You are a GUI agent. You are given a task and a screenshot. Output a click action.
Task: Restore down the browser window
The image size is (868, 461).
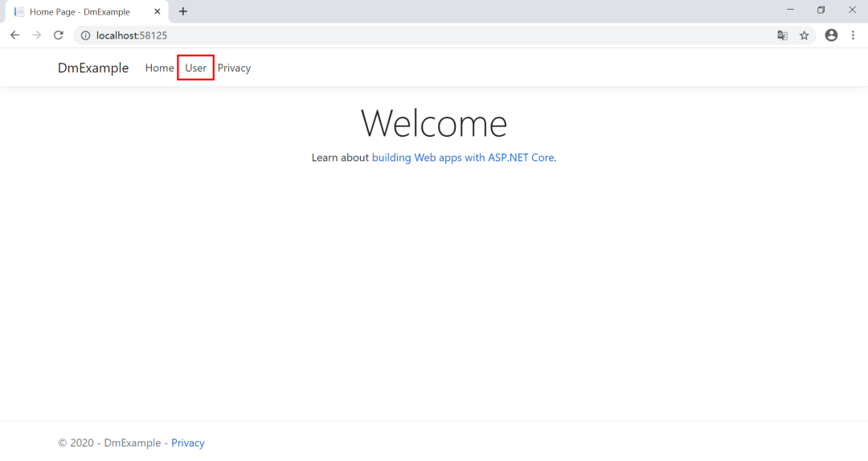pyautogui.click(x=821, y=10)
